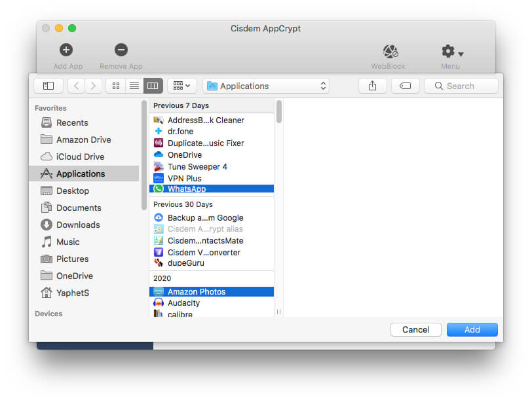Select VPN Plus app
The image size is (532, 402).
212,178
